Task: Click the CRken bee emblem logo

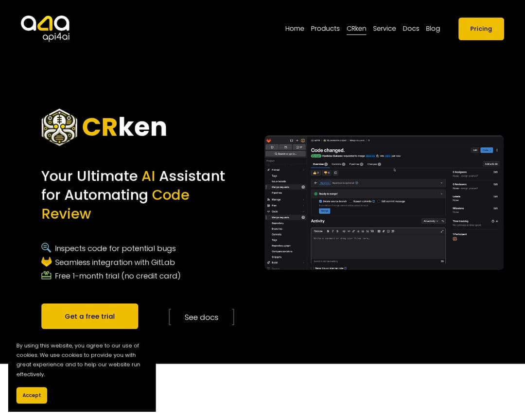Action: [x=59, y=127]
